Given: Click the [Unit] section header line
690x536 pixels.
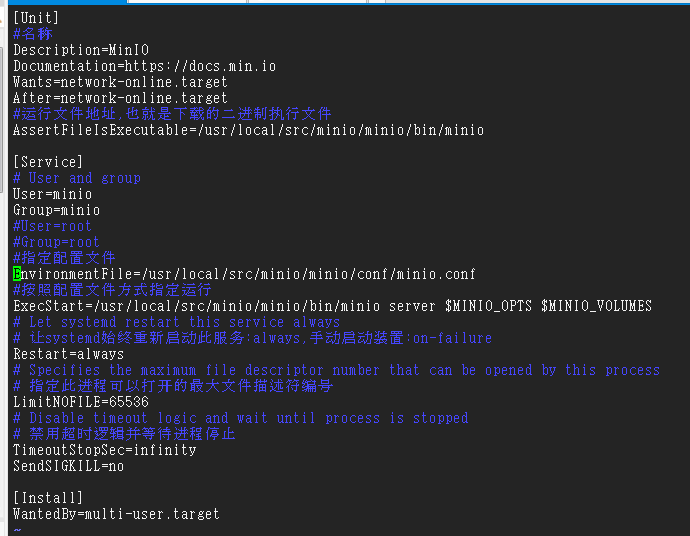Looking at the screenshot, I should tap(36, 18).
